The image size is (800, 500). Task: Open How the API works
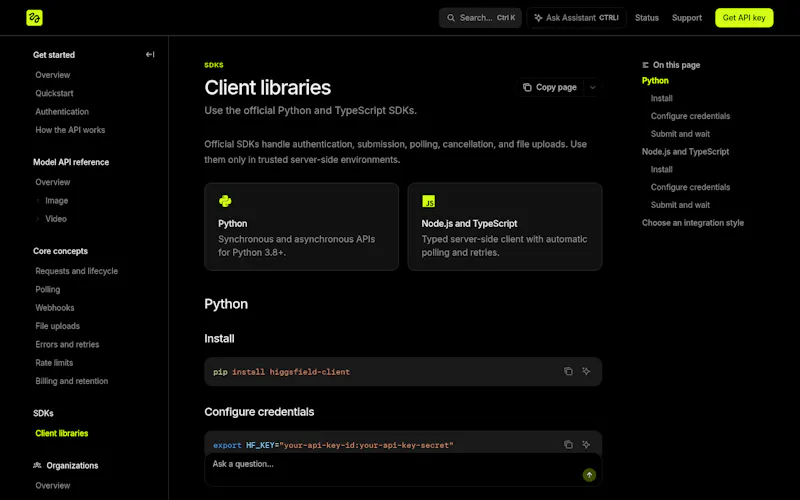(x=70, y=130)
